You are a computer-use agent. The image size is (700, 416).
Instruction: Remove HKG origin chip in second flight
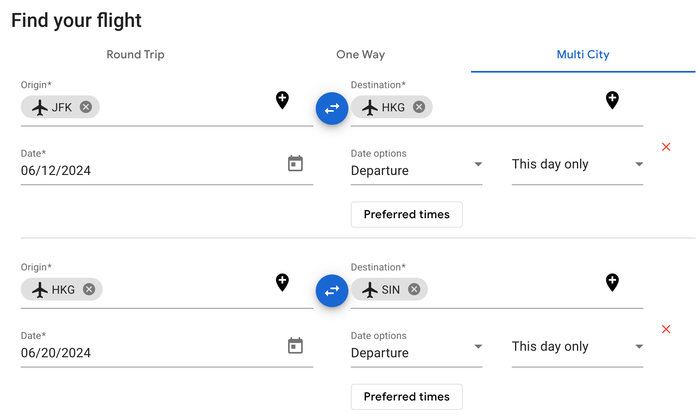pos(89,289)
